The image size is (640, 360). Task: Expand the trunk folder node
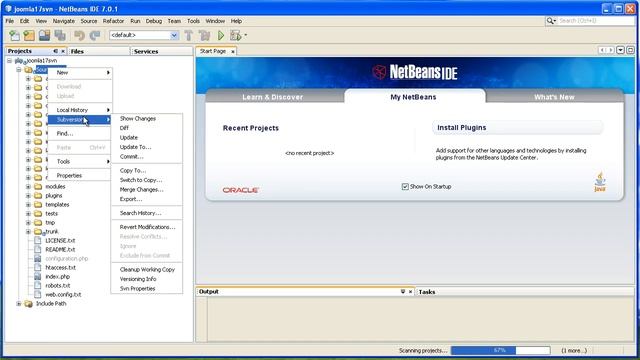point(28,231)
